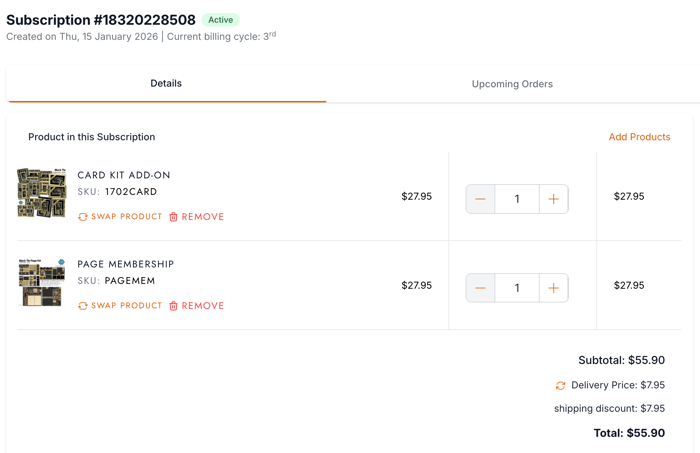This screenshot has height=453, width=700.
Task: Click trash icon for Page Membership
Action: coord(173,306)
